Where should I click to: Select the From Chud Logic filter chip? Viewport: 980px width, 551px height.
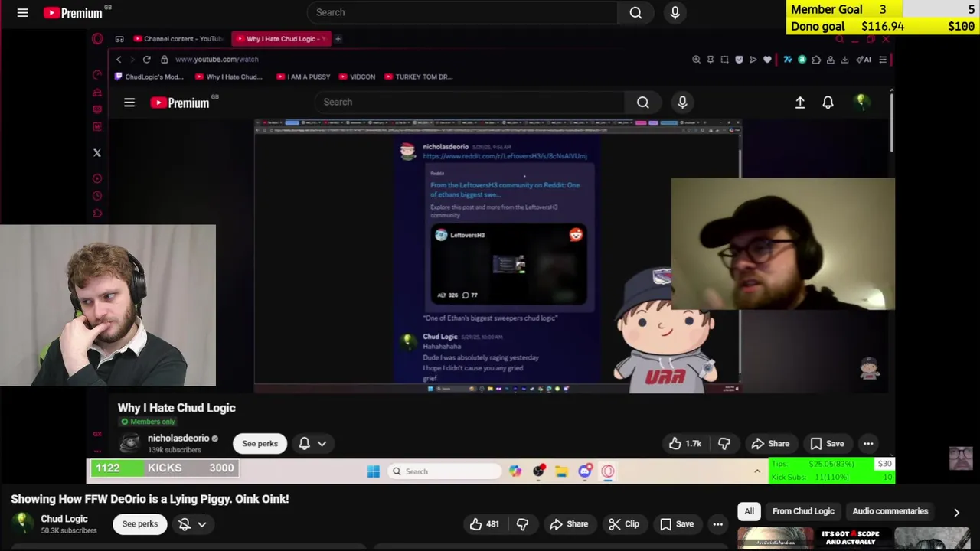803,511
